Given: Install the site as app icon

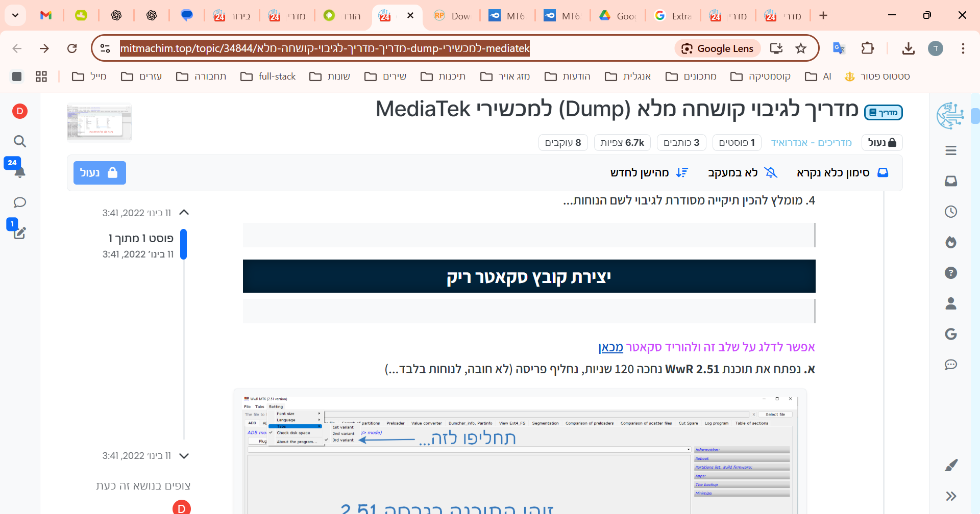Looking at the screenshot, I should click(776, 48).
